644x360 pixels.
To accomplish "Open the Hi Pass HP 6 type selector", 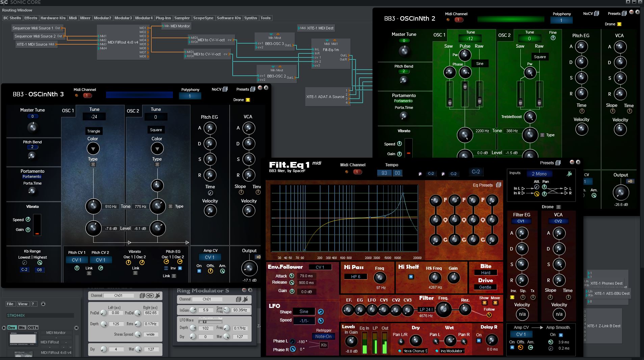I will tap(356, 277).
